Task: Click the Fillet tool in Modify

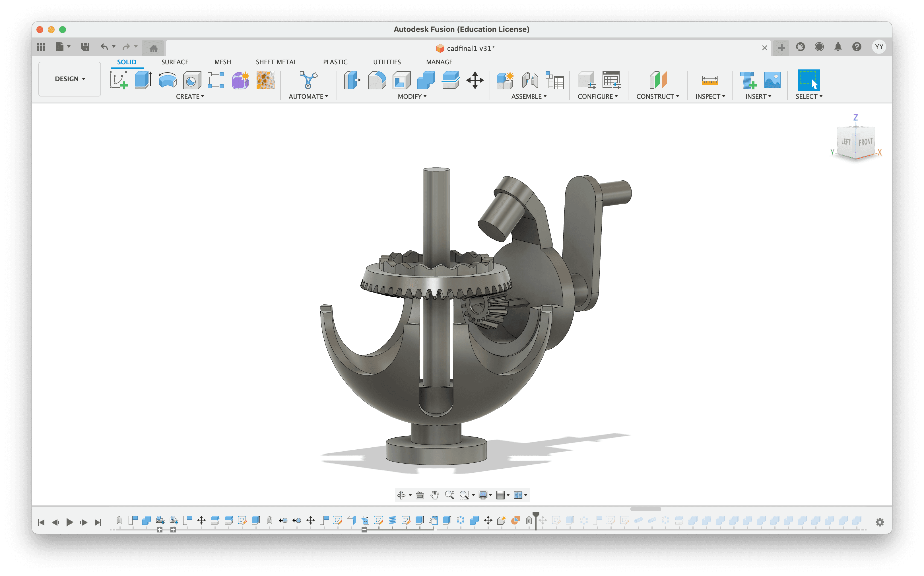Action: (x=377, y=80)
